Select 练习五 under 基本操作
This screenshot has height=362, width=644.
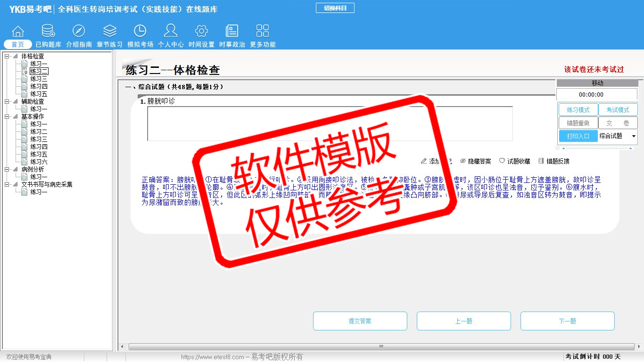(x=39, y=154)
